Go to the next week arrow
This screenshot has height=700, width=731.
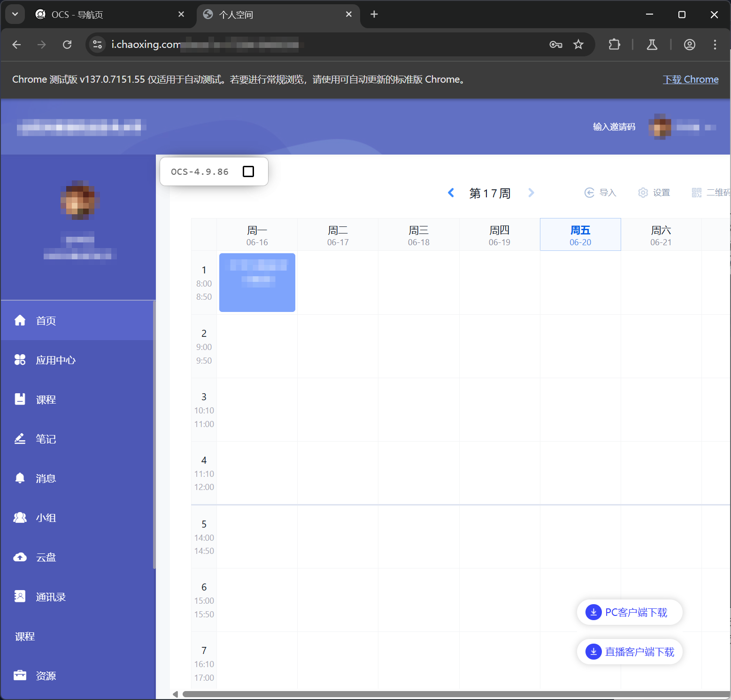tap(531, 193)
